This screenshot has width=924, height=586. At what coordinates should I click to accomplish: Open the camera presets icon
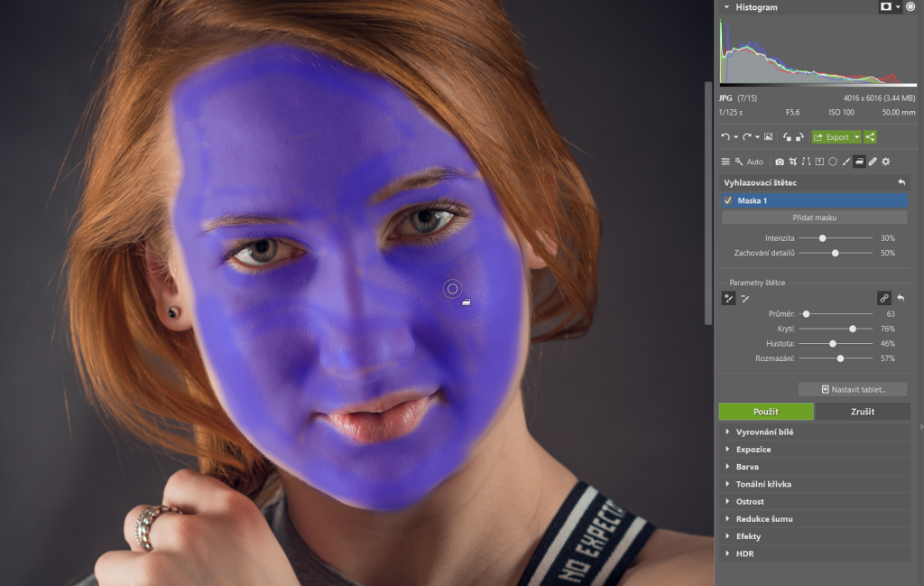(780, 162)
